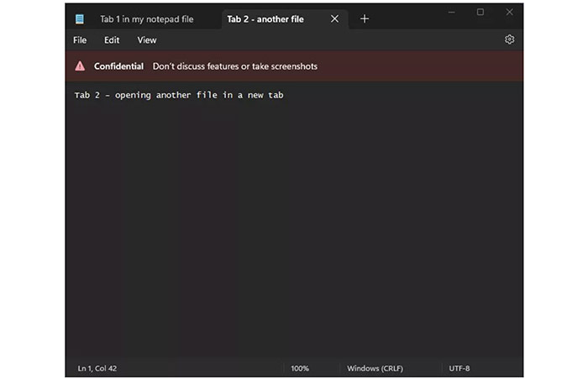Image resolution: width=588 pixels, height=378 pixels.
Task: Add a new tab with plus button
Action: (x=365, y=18)
